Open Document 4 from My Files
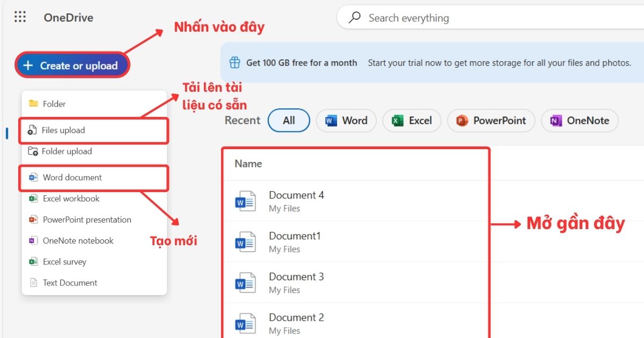Image resolution: width=644 pixels, height=338 pixels. pyautogui.click(x=296, y=195)
